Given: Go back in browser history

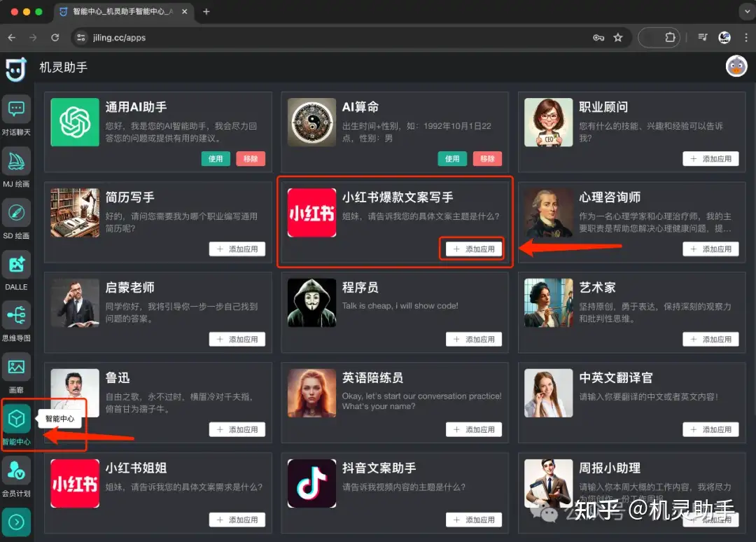Looking at the screenshot, I should pos(12,38).
